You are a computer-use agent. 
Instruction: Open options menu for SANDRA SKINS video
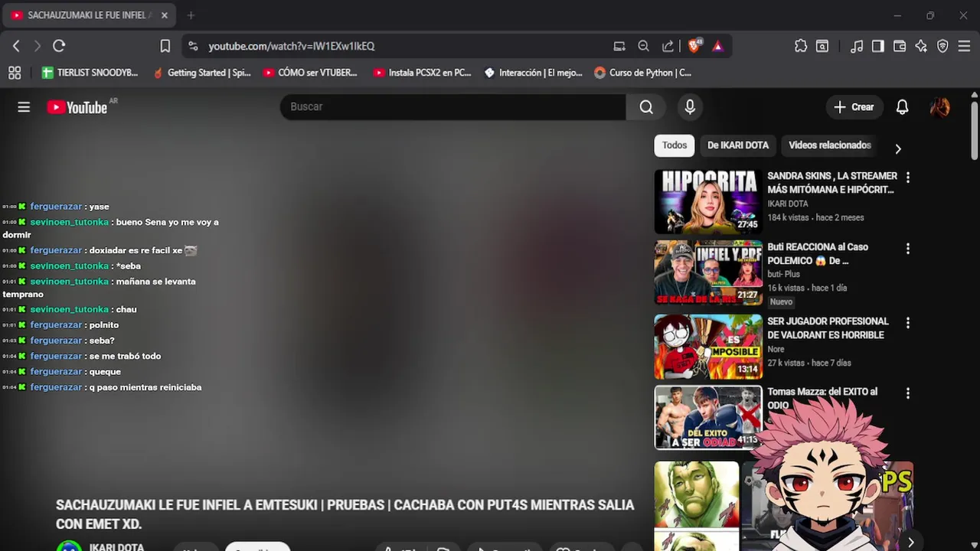click(908, 178)
